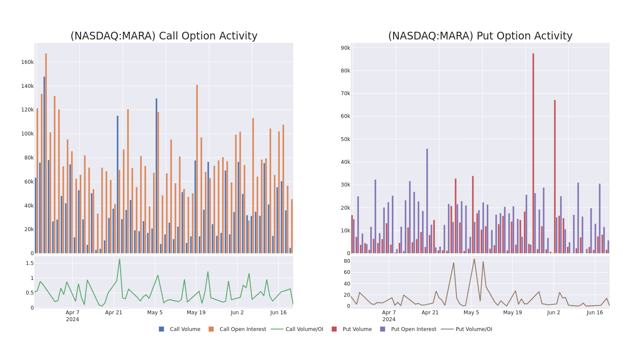
Task: Click the Call Open Interest legend label
Action: click(x=243, y=329)
